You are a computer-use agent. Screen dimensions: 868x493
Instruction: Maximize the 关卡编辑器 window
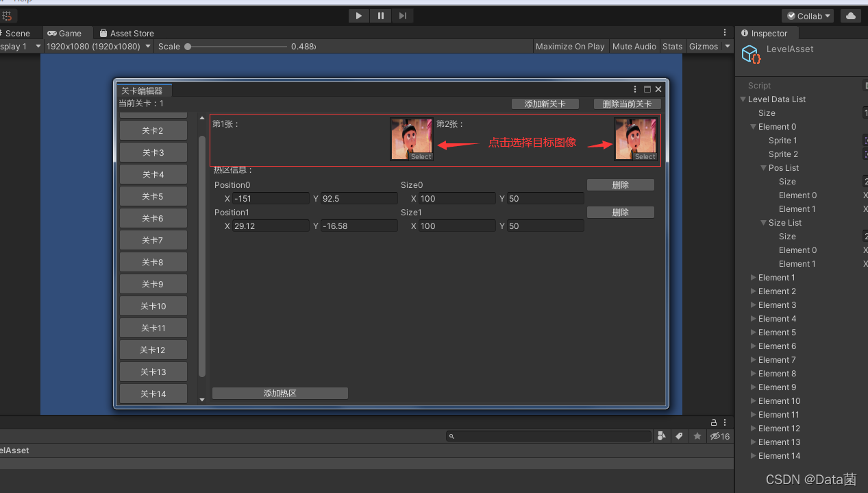pos(647,89)
